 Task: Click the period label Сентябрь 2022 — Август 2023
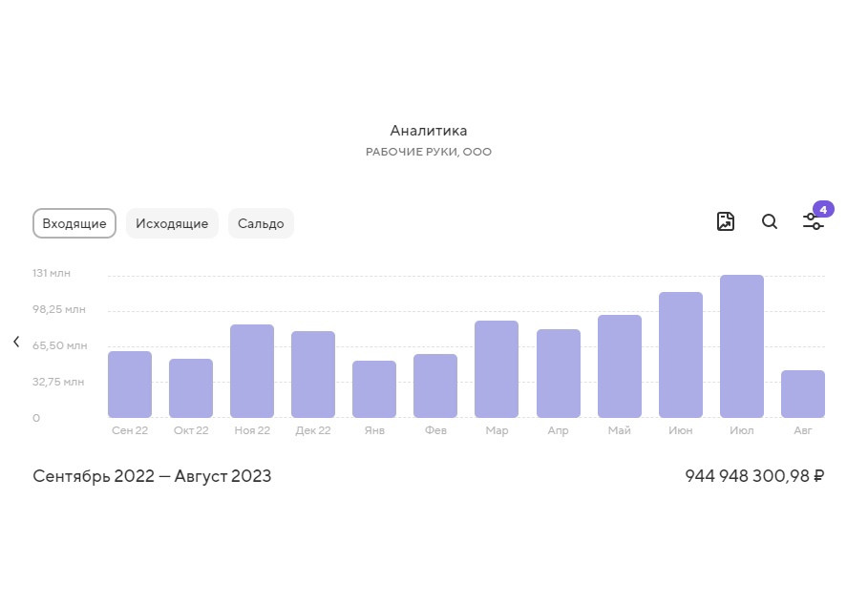point(152,476)
